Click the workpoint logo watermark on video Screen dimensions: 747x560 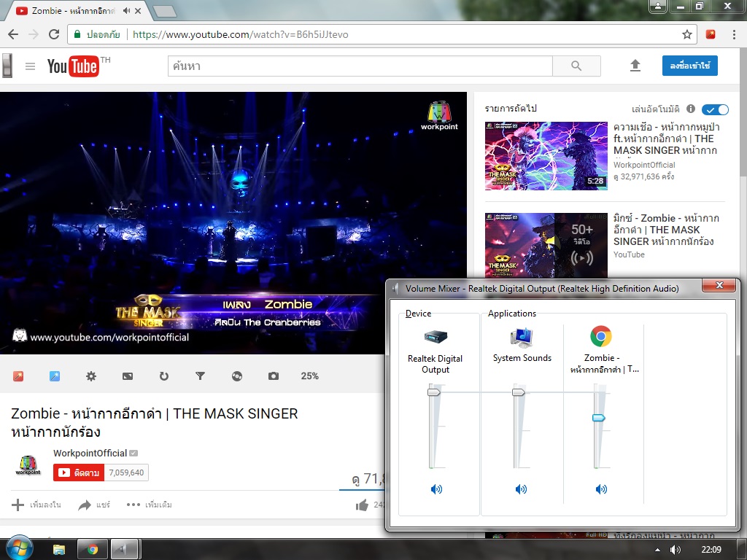click(x=438, y=115)
